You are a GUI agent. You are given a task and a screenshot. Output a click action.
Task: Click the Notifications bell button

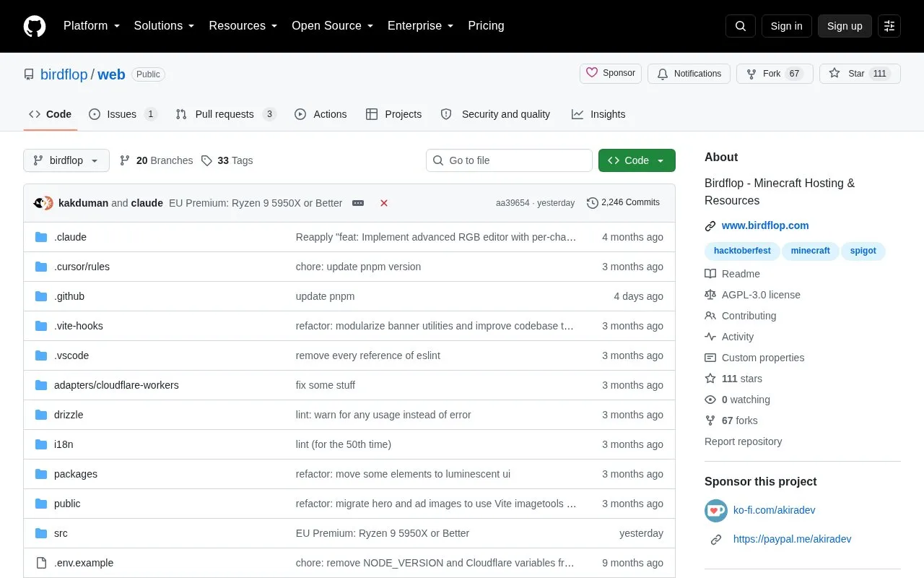pyautogui.click(x=689, y=74)
